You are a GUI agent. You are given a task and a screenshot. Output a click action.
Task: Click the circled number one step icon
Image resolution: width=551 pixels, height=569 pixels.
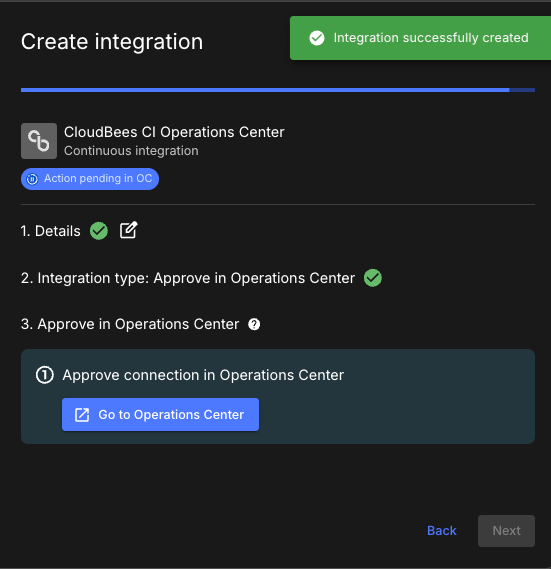click(x=45, y=375)
